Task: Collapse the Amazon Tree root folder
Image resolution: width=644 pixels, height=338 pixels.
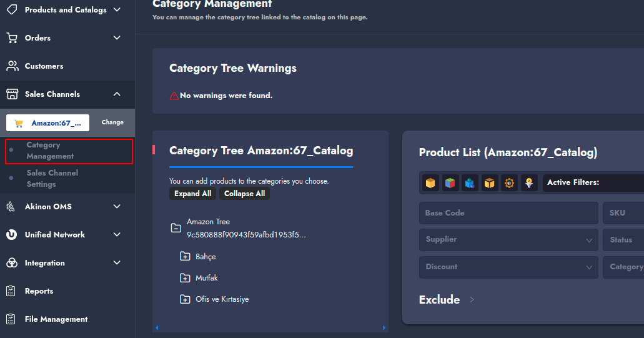Action: (x=176, y=228)
